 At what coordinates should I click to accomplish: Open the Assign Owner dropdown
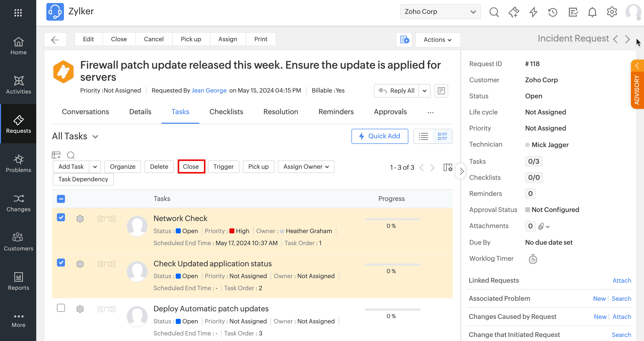tap(306, 167)
